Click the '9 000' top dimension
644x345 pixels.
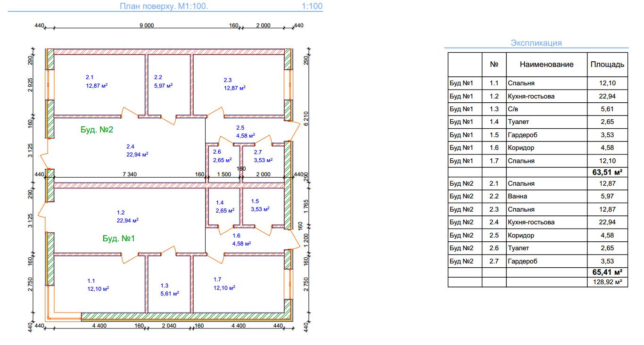147,25
